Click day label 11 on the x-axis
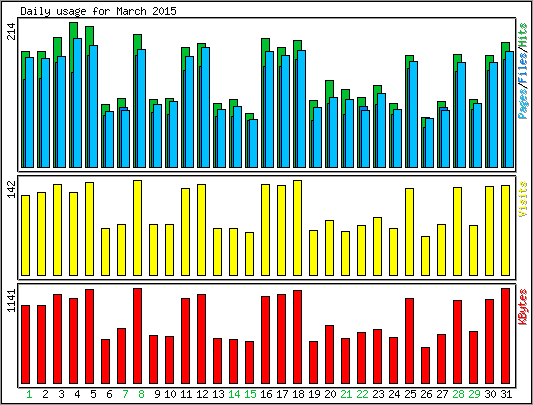The height and width of the screenshot is (405, 533). 186,394
